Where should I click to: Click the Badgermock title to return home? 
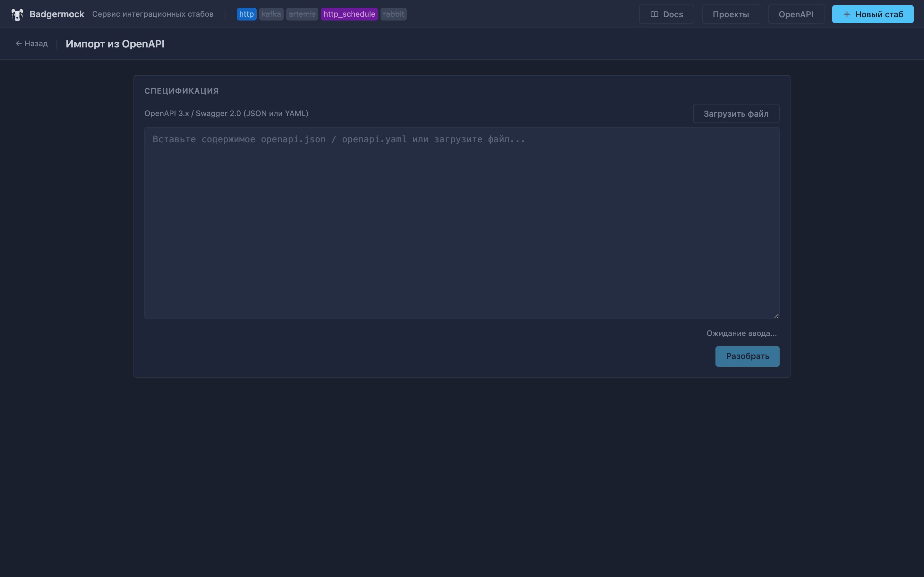tap(57, 14)
